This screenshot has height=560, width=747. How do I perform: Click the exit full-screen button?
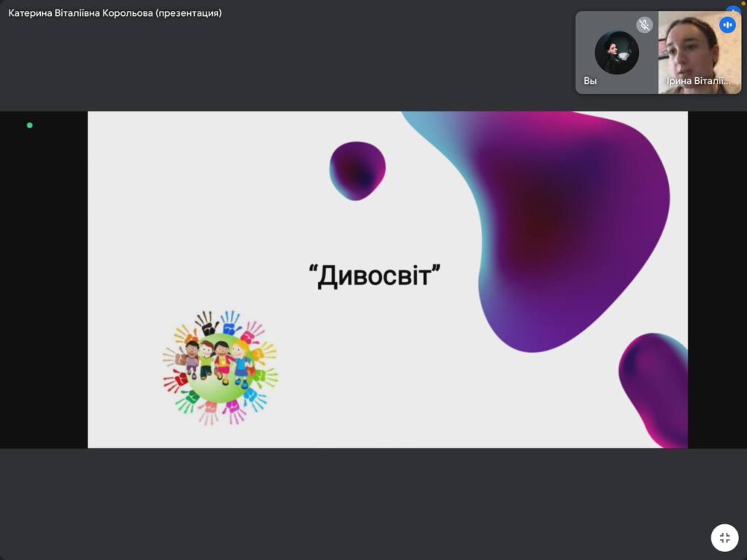pos(724,538)
